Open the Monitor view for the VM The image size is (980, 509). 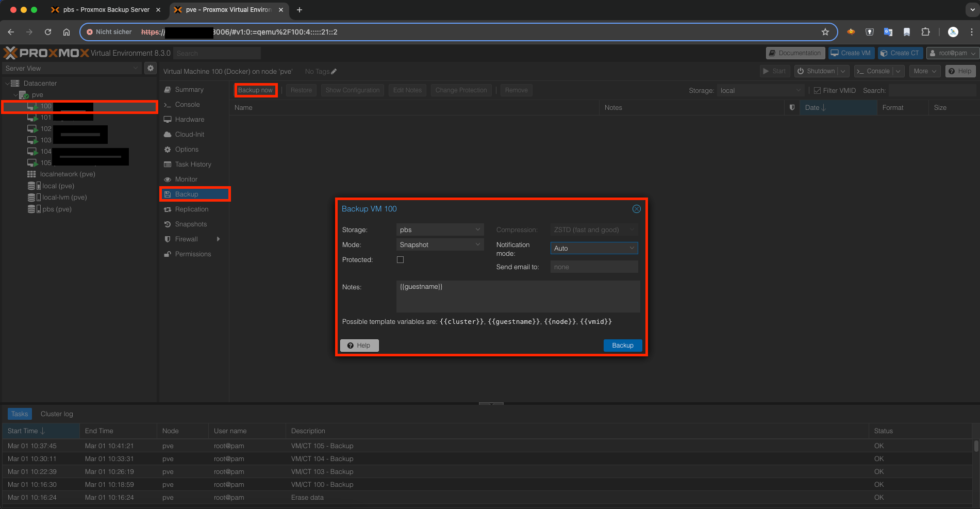tap(186, 179)
